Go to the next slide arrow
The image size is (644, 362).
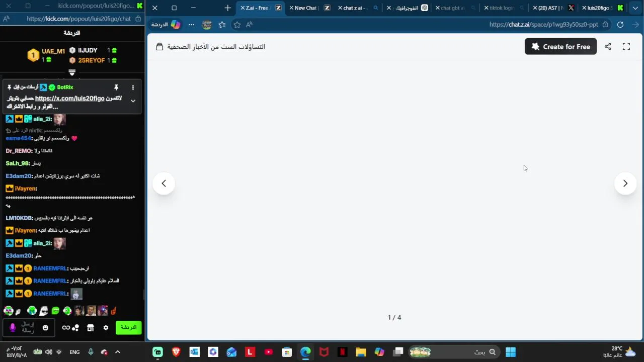pos(625,184)
